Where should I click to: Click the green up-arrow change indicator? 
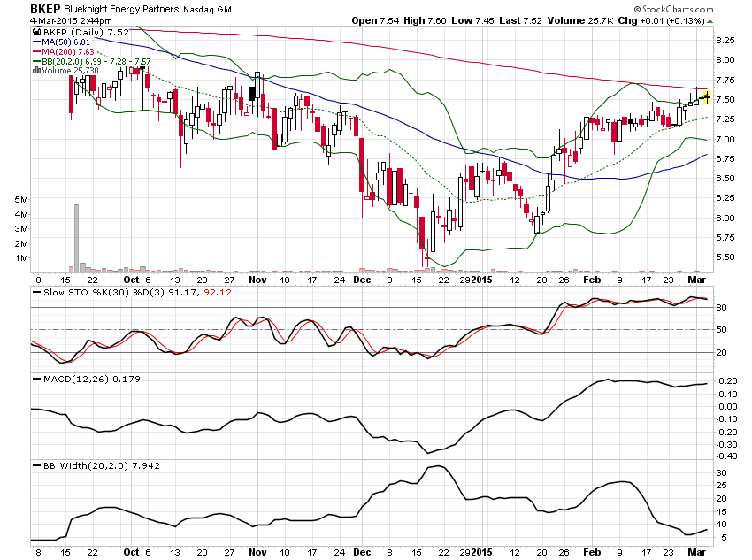point(710,21)
